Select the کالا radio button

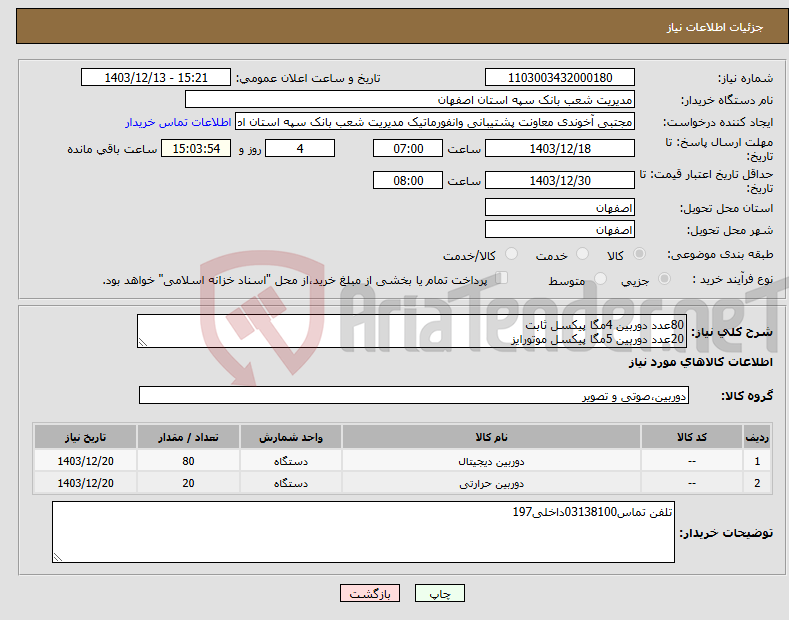(639, 254)
